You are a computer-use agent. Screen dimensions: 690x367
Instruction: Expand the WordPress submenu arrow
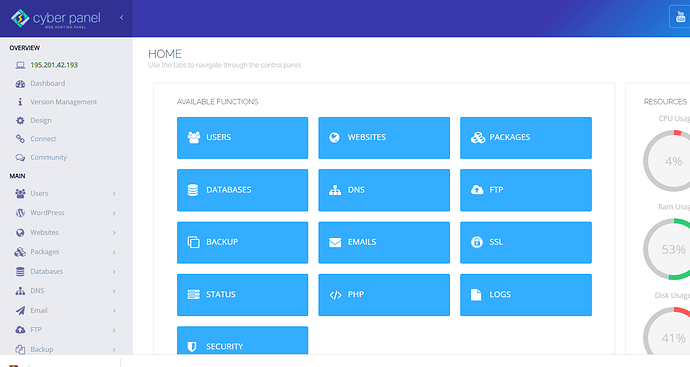[x=114, y=213]
